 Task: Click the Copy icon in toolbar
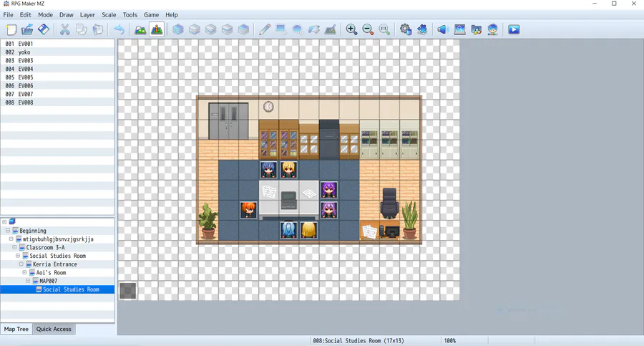(x=82, y=29)
